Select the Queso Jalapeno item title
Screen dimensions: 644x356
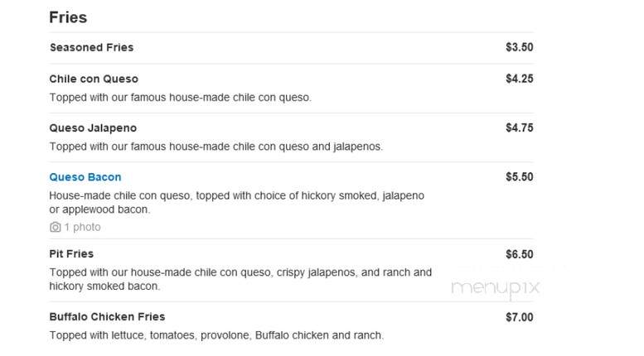click(x=93, y=128)
